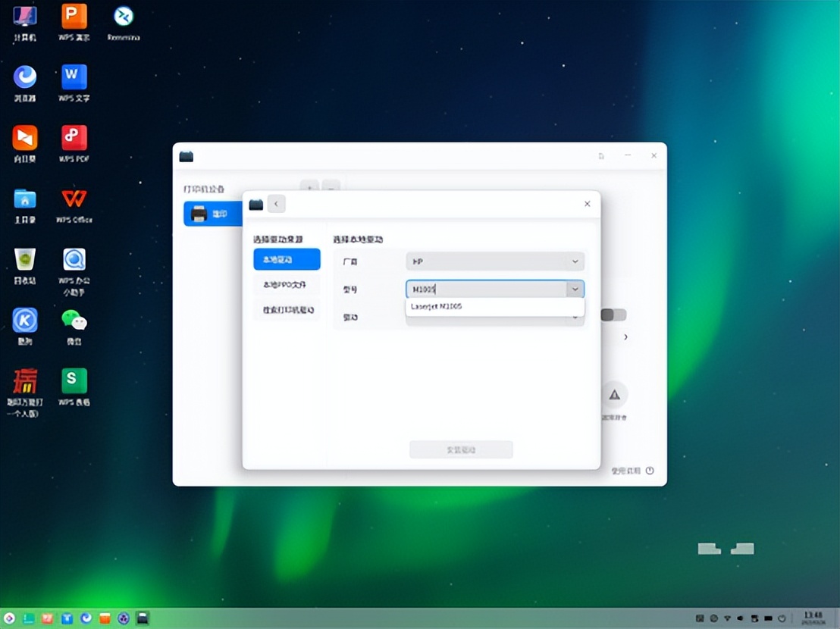Click the help question mark near 使用共用
Screen dimensions: 840x629
click(650, 470)
